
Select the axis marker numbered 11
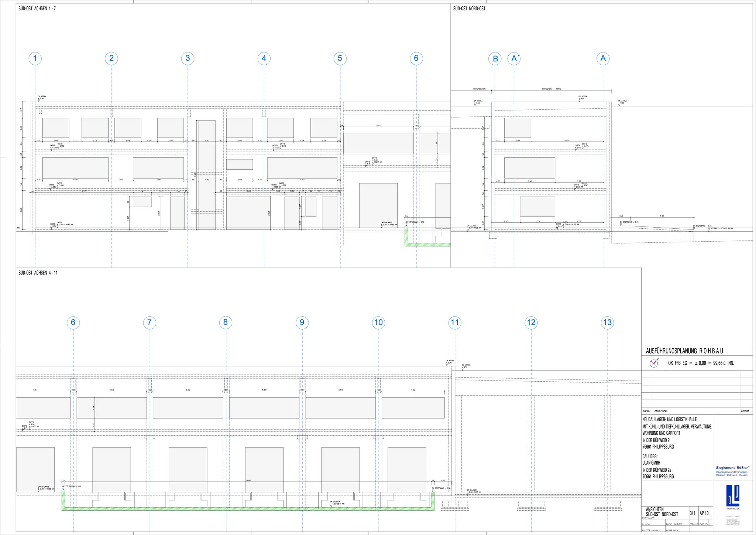coord(455,323)
